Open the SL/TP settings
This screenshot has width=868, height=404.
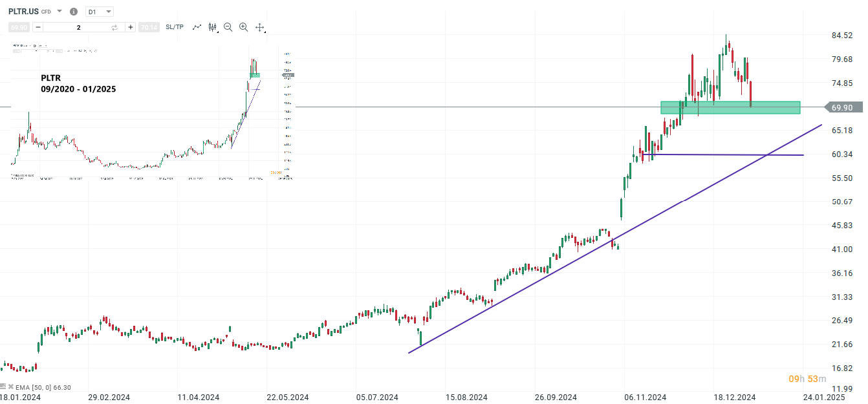(x=173, y=27)
